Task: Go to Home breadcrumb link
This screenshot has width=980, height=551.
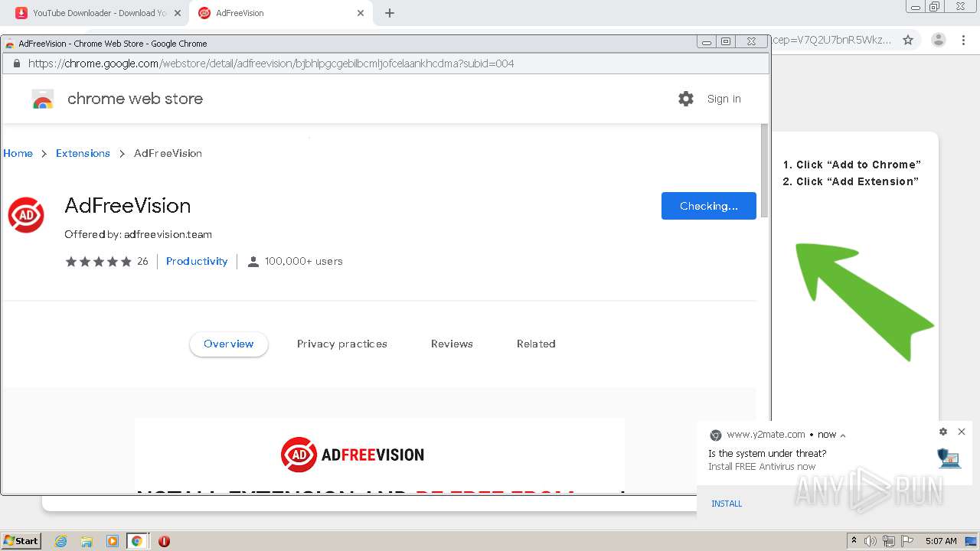Action: point(18,153)
